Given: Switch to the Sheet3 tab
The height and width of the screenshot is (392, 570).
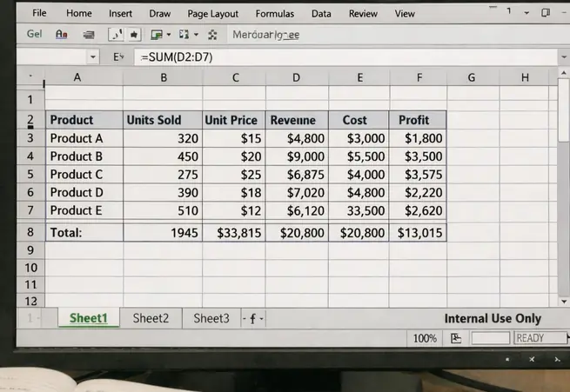Looking at the screenshot, I should [x=211, y=318].
